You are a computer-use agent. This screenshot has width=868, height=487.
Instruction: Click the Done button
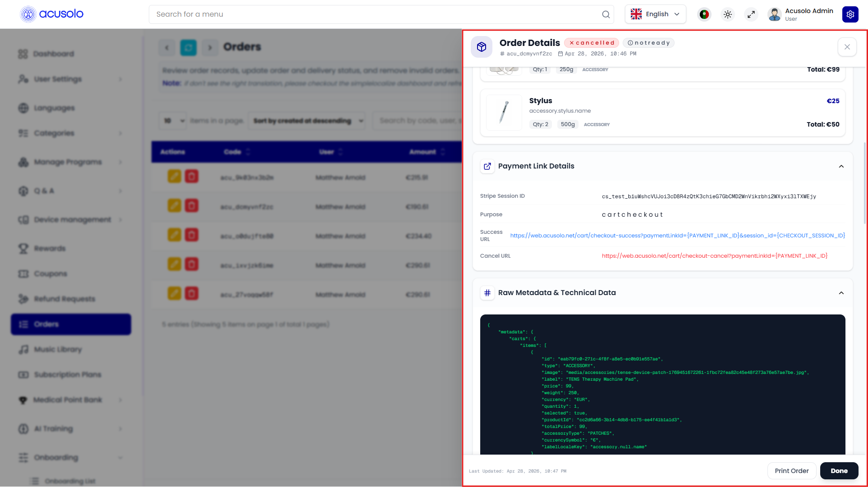point(839,471)
